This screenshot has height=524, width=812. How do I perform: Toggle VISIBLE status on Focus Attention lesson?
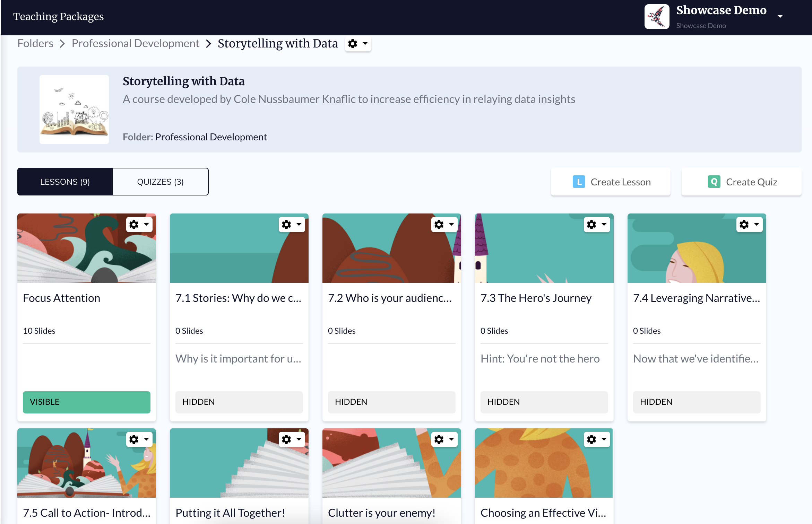(87, 402)
